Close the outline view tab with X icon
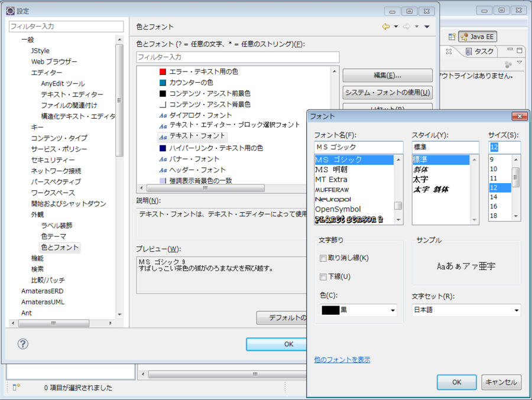 449,51
